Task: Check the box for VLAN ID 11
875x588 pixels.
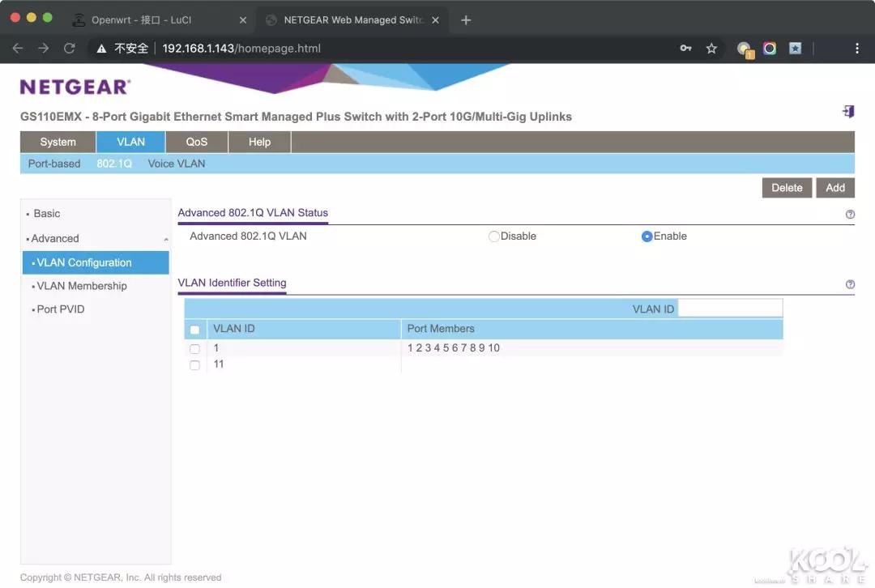Action: tap(194, 365)
